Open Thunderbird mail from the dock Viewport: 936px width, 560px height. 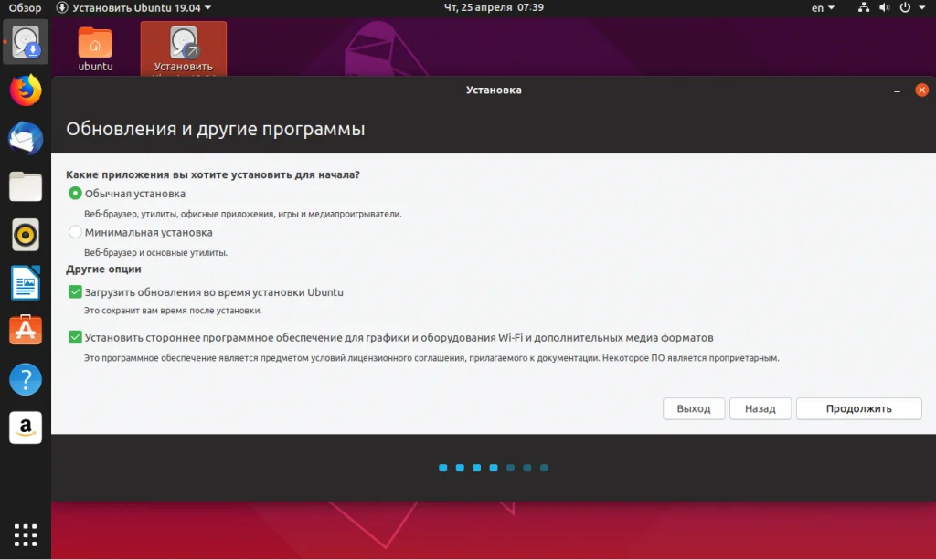25,138
